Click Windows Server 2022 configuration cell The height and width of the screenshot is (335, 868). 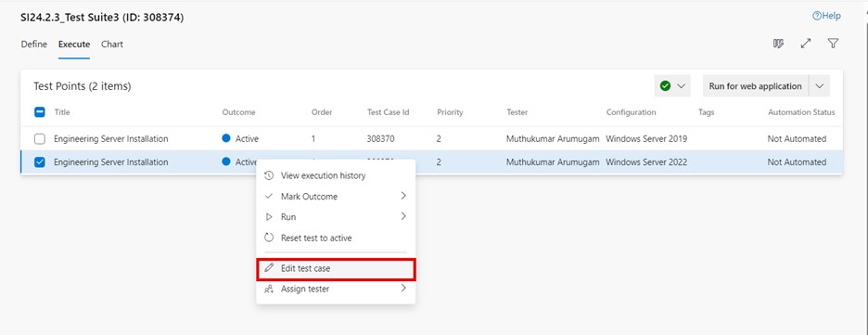point(646,162)
